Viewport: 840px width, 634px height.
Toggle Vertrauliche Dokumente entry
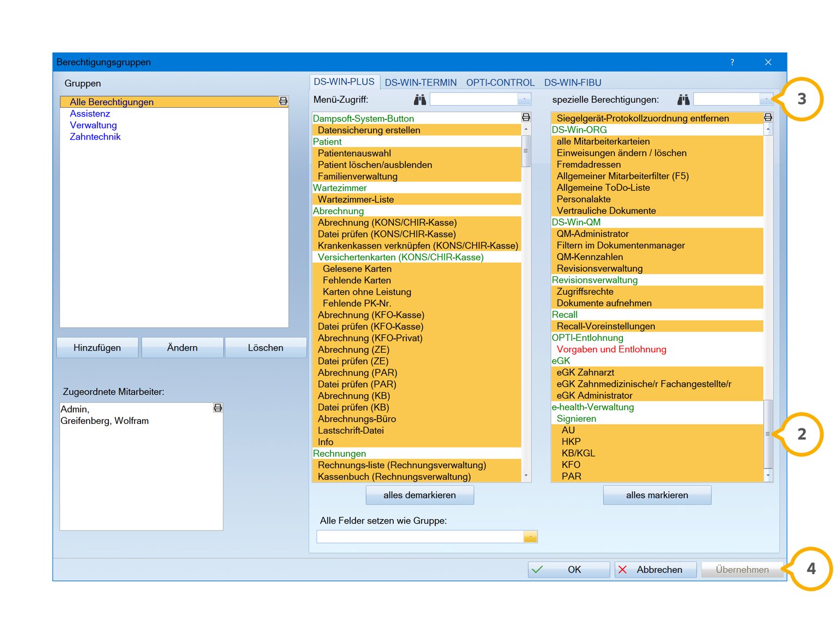(x=657, y=211)
